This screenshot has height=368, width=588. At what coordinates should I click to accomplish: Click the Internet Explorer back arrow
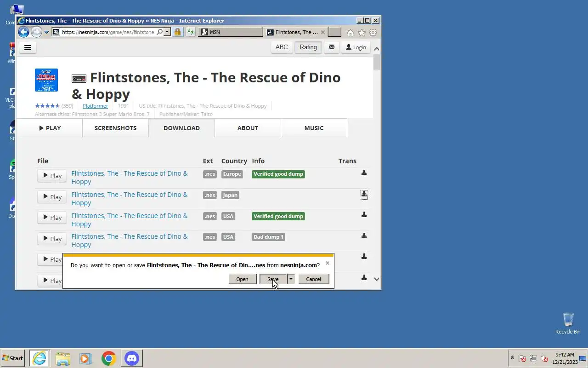23,32
